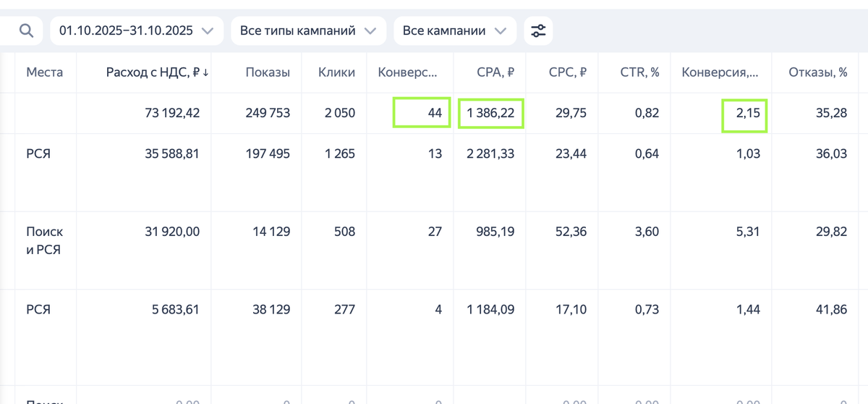
Task: Sort by Расход с НДС column header
Action: [x=153, y=72]
